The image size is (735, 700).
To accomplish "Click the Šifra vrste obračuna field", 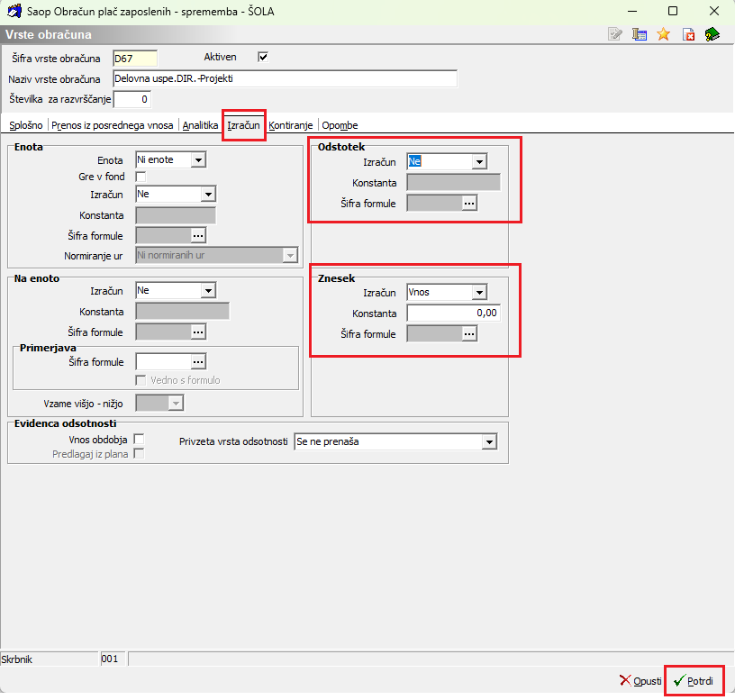I will coord(135,59).
